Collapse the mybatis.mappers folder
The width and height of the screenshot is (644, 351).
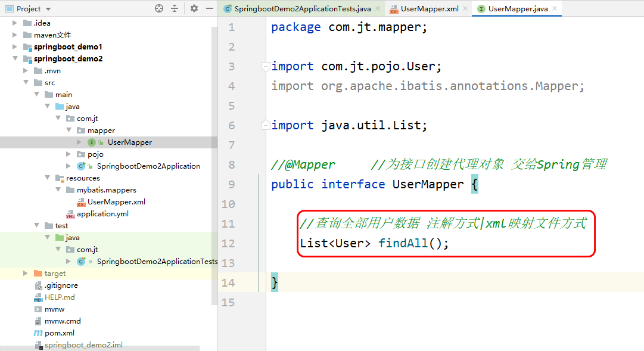tap(58, 190)
